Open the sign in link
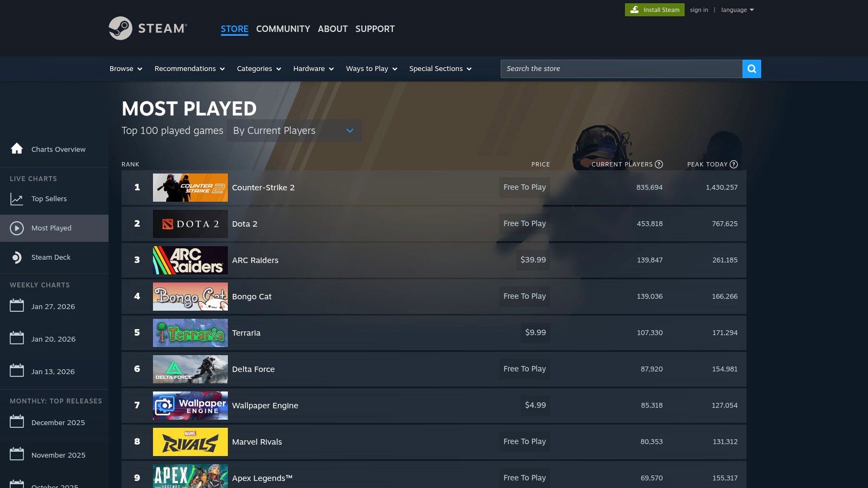 [699, 9]
